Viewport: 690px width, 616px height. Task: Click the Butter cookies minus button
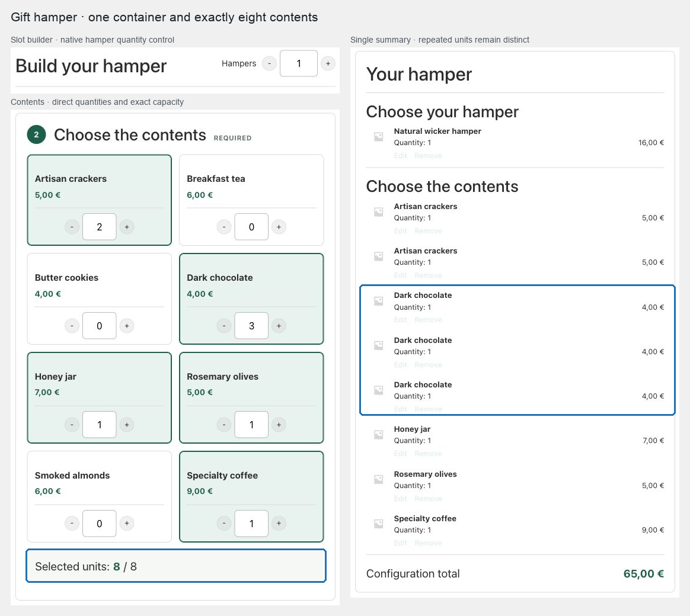72,326
